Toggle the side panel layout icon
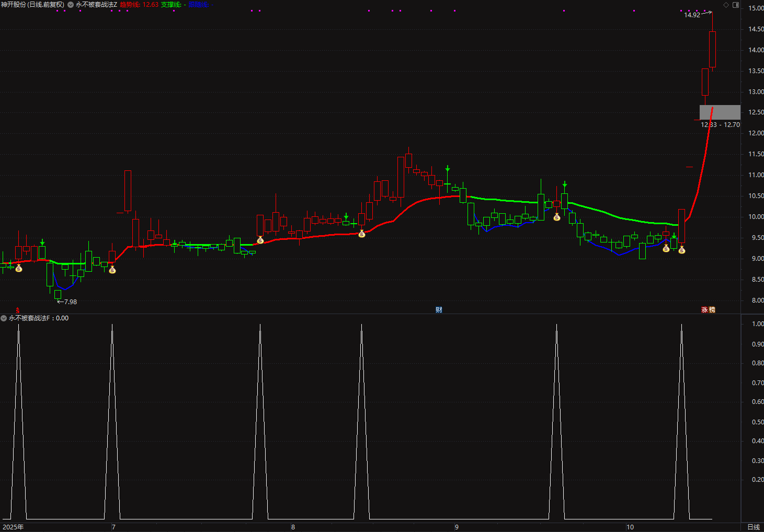The width and height of the screenshot is (764, 532). (x=736, y=5)
